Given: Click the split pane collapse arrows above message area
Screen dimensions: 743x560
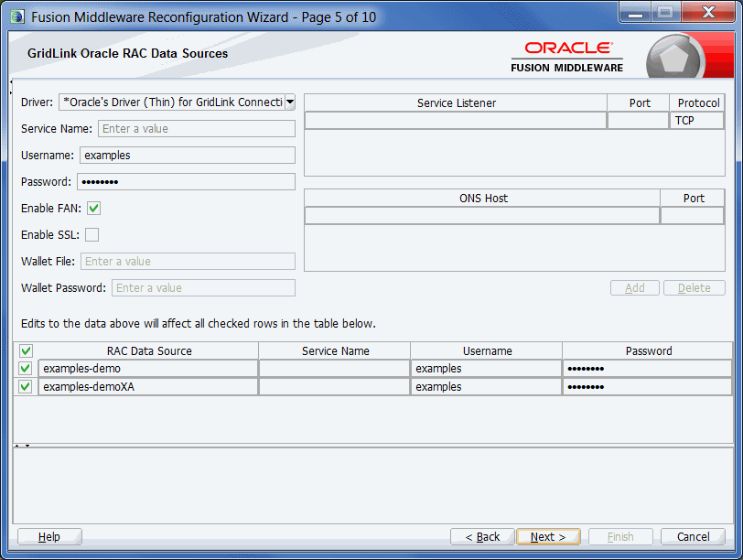Looking at the screenshot, I should tap(22, 446).
